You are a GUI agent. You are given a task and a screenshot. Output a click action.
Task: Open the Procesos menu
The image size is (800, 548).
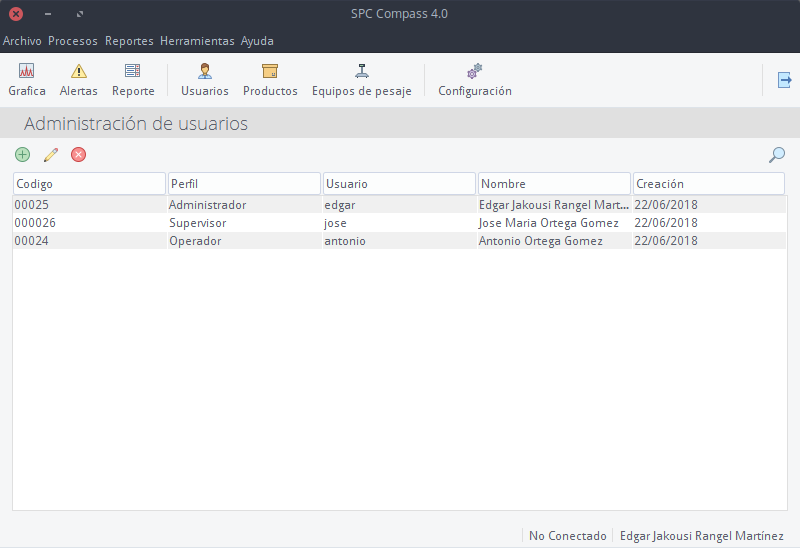coord(72,41)
